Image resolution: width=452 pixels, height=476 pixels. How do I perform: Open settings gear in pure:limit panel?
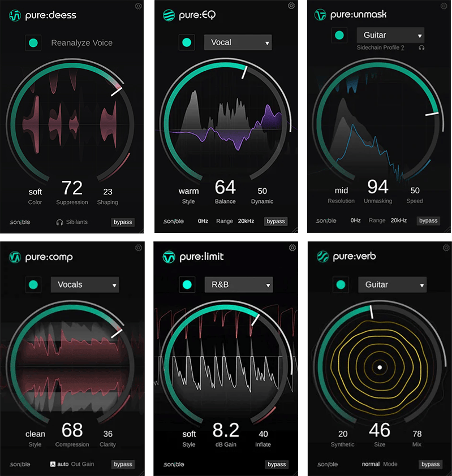tap(292, 248)
